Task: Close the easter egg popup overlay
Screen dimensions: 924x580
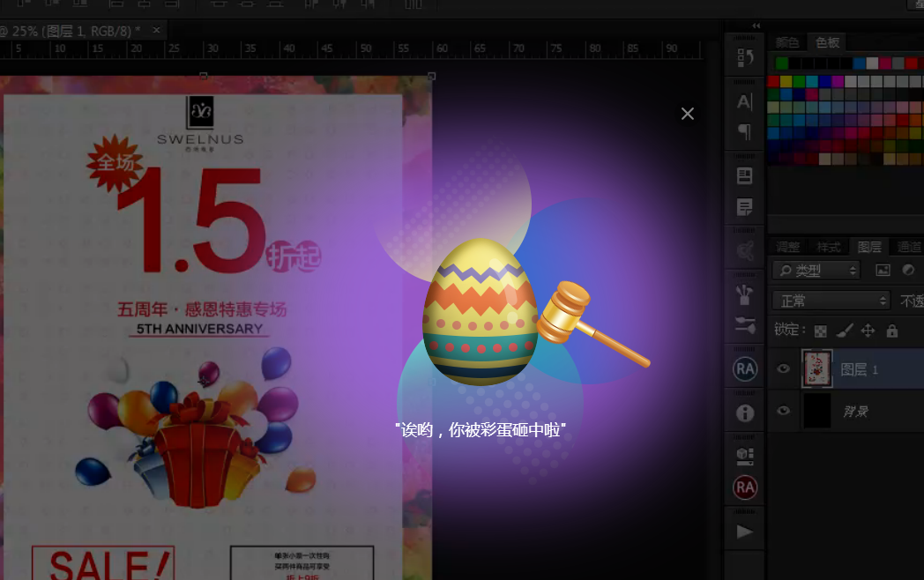Action: click(688, 114)
